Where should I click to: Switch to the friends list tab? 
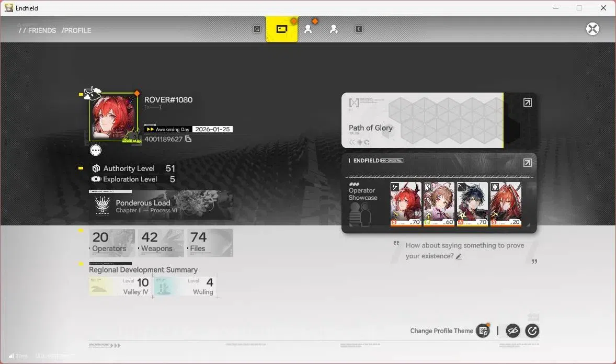tap(308, 29)
